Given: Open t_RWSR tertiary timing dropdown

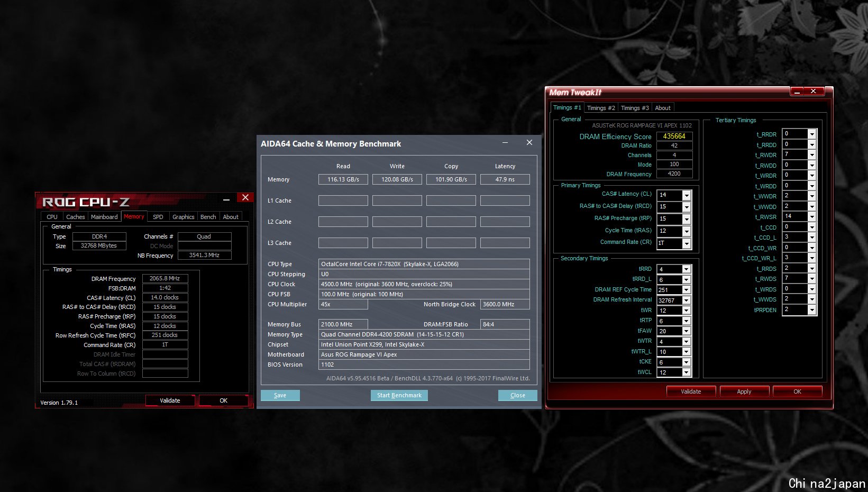Looking at the screenshot, I should [x=812, y=216].
